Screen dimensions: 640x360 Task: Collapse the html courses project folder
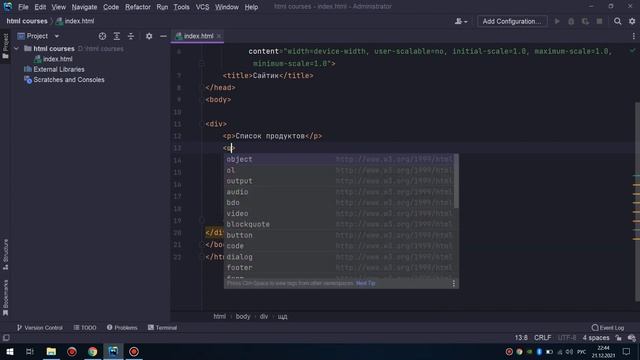tap(16, 49)
